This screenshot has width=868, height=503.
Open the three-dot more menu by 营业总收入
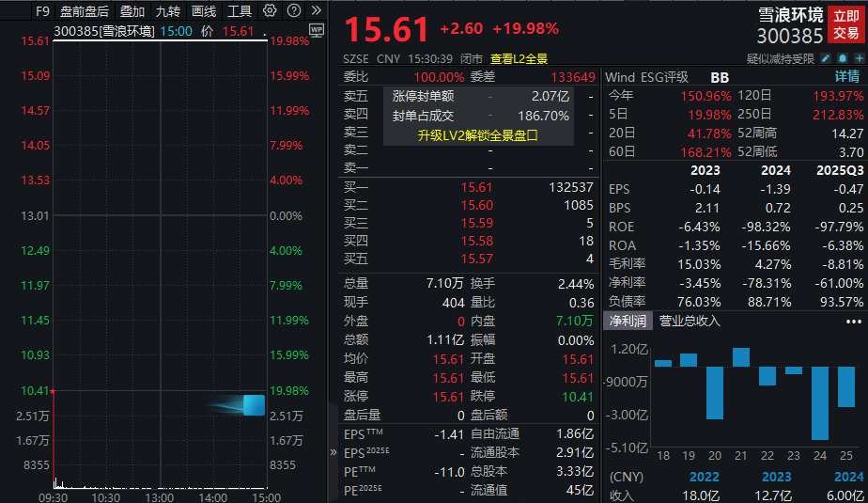click(x=853, y=322)
